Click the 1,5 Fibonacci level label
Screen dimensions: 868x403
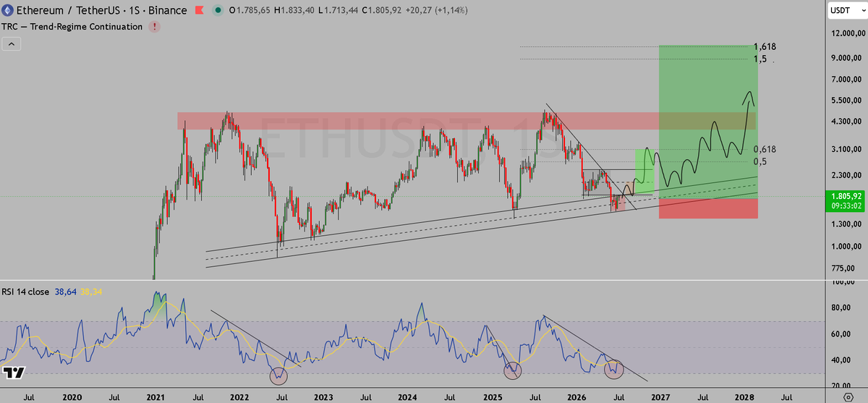pos(760,59)
